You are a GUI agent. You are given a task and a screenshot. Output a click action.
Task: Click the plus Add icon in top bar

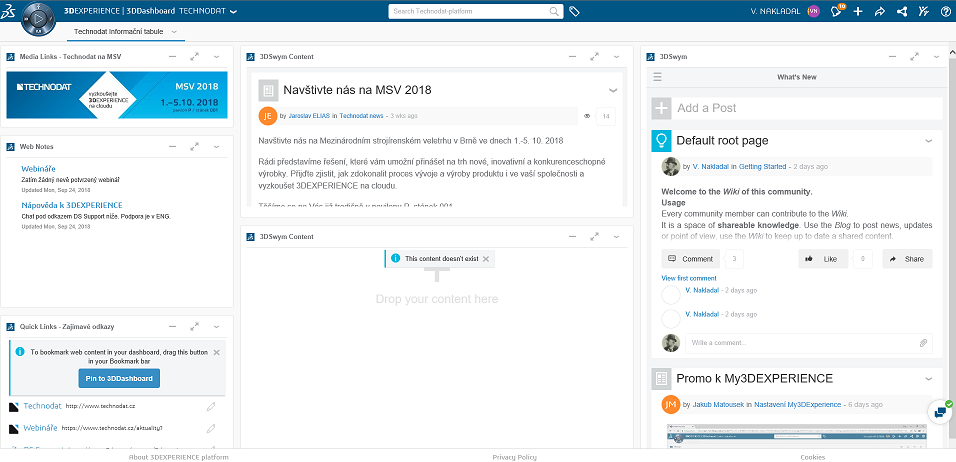coord(858,11)
